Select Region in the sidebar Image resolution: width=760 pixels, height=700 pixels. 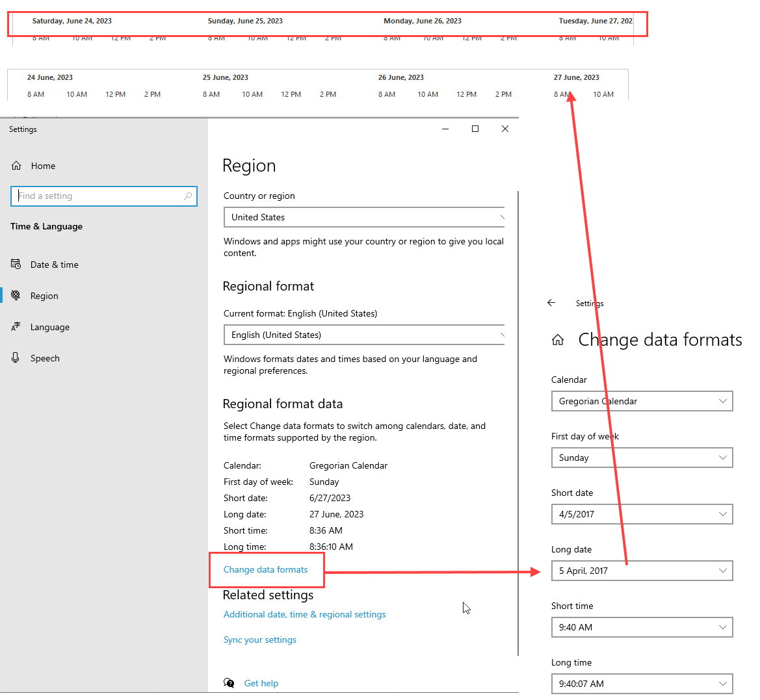[x=44, y=296]
